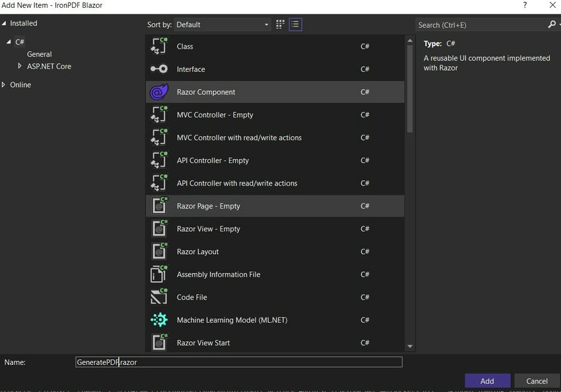This screenshot has width=561, height=392.
Task: Click the Interface template icon
Action: point(159,69)
